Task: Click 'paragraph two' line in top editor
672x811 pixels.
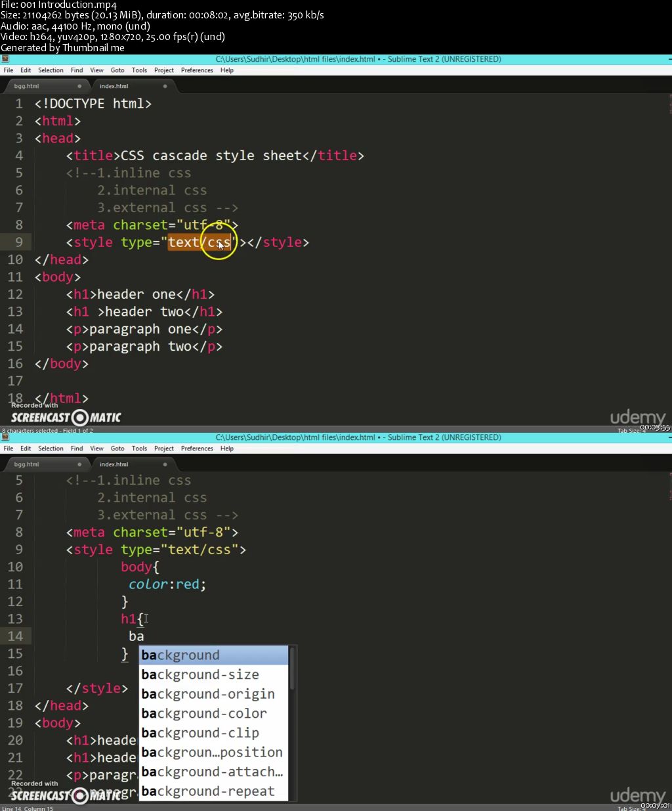Action: [144, 347]
